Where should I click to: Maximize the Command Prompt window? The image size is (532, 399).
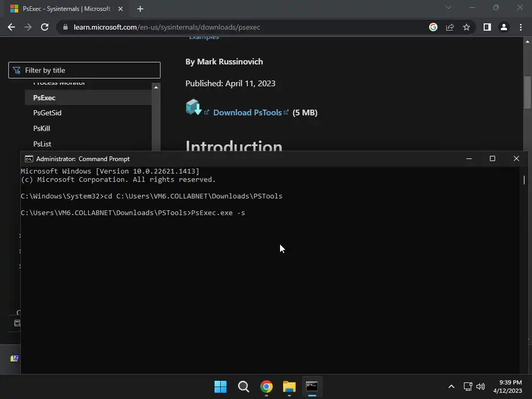(493, 159)
